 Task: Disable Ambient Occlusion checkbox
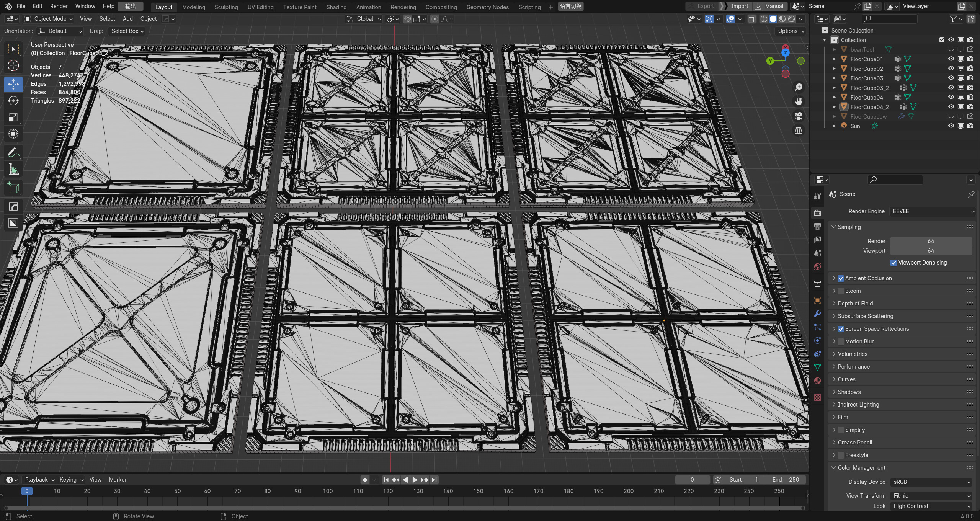[841, 278]
